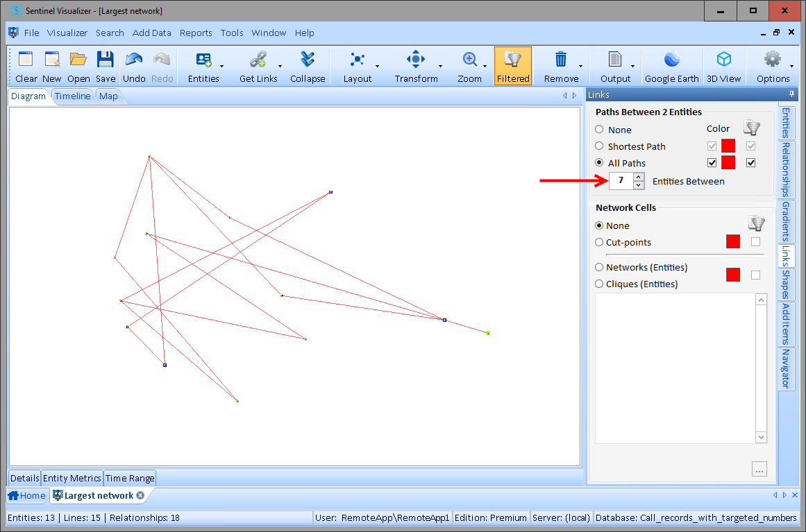Click the Collapse toolbar icon

308,66
